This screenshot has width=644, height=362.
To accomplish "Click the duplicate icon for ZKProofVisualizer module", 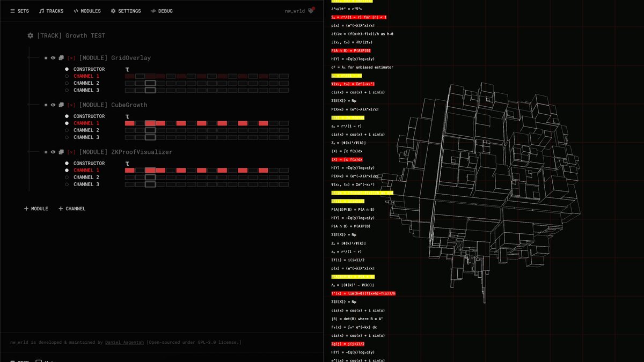I will click(61, 152).
